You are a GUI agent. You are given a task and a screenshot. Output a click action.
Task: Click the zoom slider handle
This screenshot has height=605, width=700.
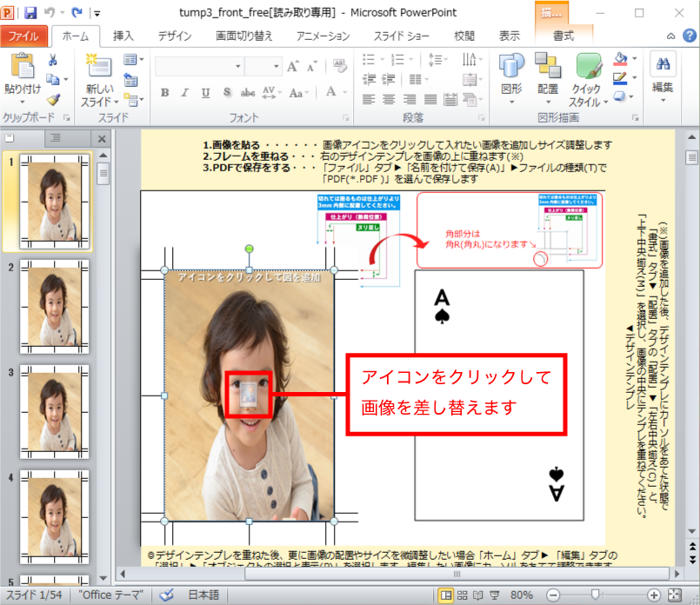pos(593,595)
